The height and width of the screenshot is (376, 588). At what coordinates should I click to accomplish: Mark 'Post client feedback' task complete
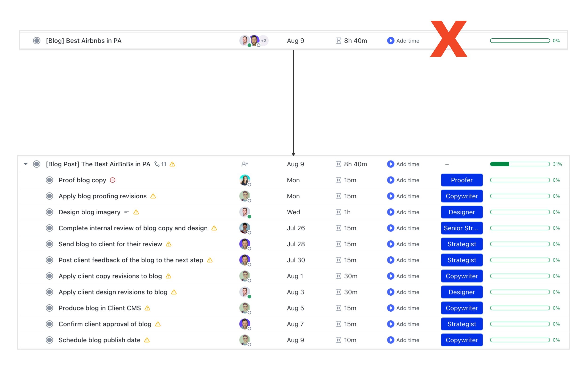pos(50,260)
